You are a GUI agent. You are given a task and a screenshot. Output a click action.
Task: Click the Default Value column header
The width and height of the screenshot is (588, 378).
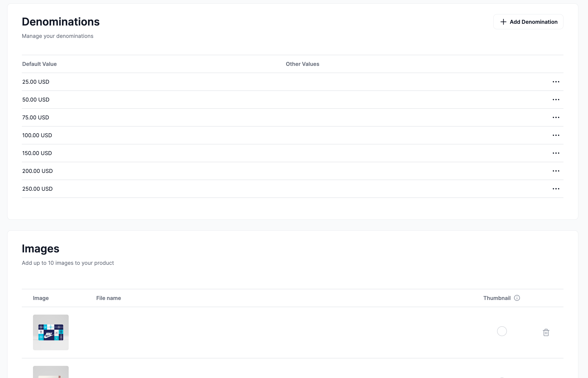pos(39,64)
